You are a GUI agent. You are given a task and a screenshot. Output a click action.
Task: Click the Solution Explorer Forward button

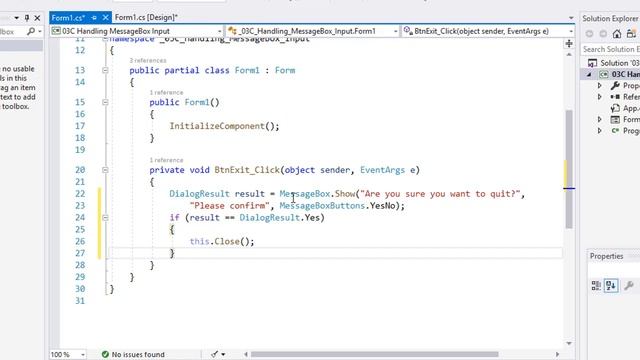point(603,34)
